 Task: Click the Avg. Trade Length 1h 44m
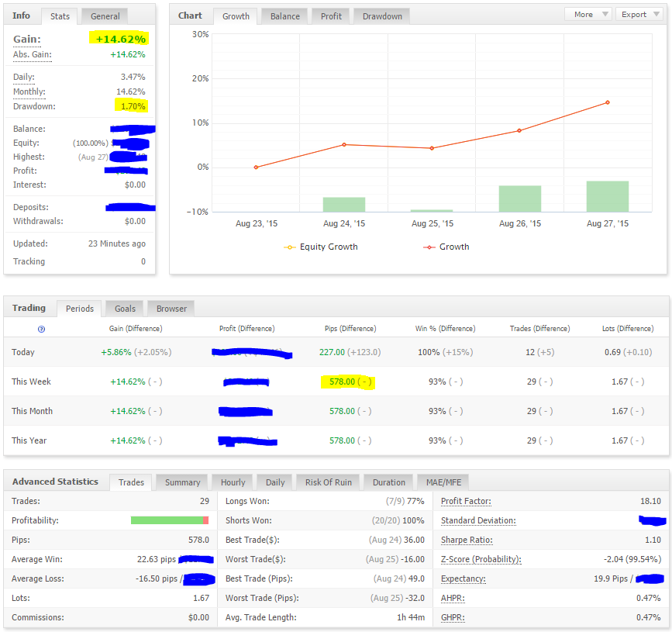(411, 617)
